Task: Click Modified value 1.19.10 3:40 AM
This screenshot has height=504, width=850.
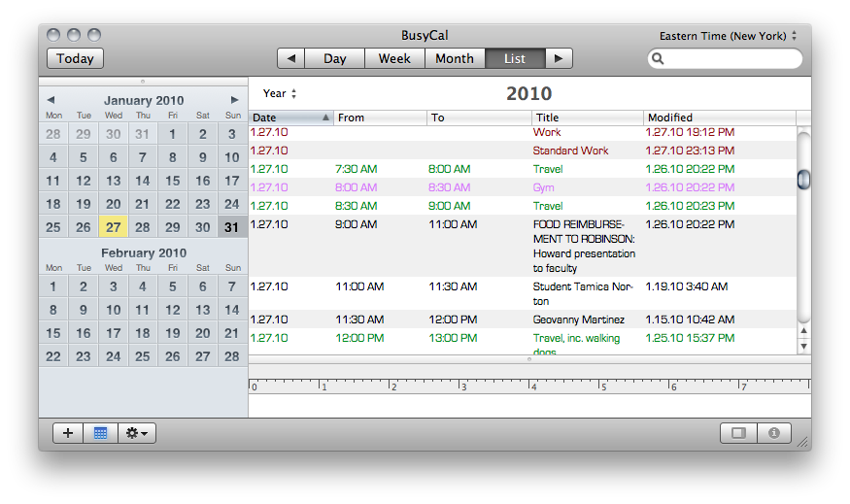Action: (686, 286)
